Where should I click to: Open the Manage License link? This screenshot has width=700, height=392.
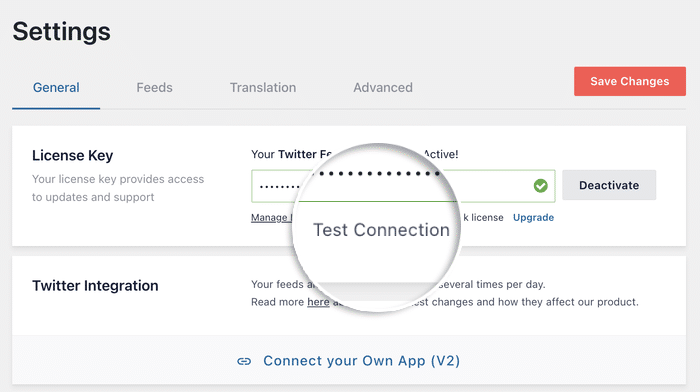tap(271, 217)
